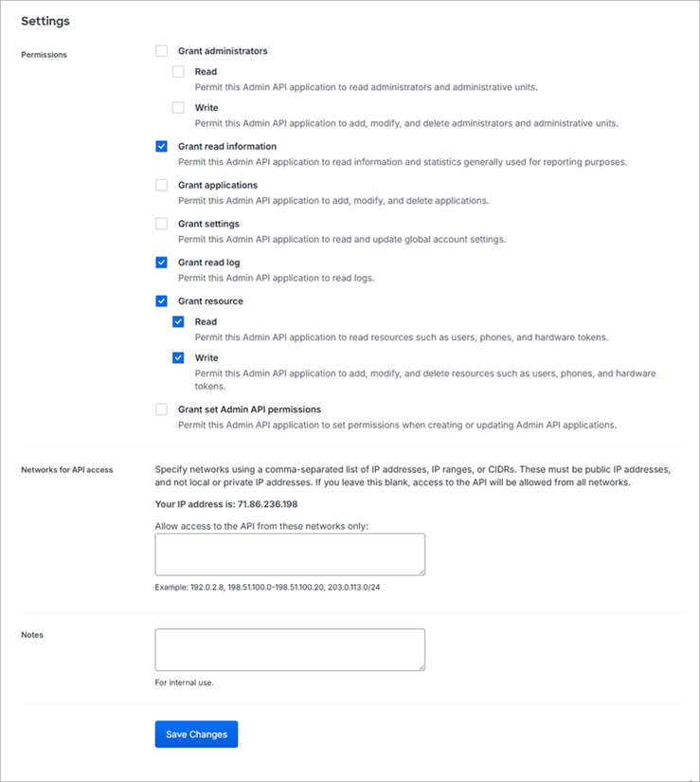Click the Permissions section label
The width and height of the screenshot is (700, 782).
[x=44, y=54]
